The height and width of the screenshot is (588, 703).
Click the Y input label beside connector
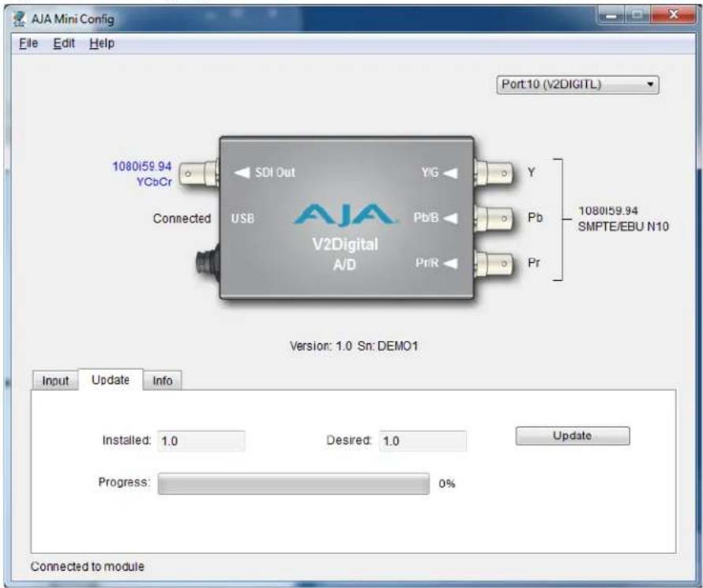coord(532,172)
